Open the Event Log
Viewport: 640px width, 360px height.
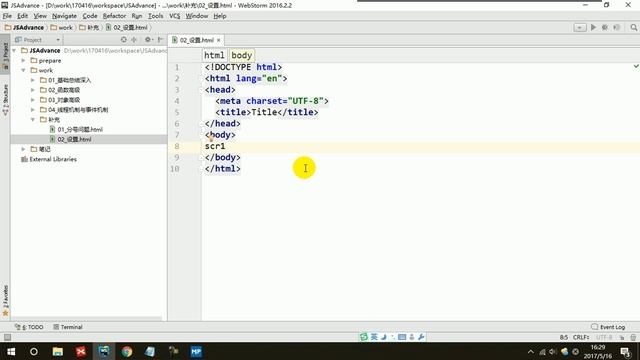[x=608, y=327]
